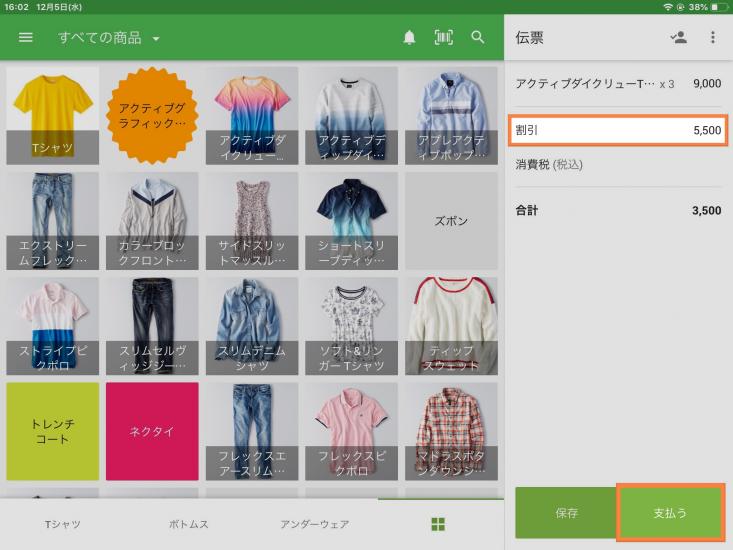Add エクストリームフレック jeans tile
The height and width of the screenshot is (550, 733).
point(52,221)
